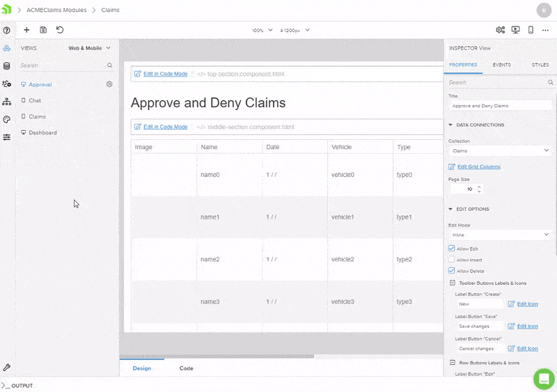This screenshot has height=392, width=557.
Task: Uncheck the Allow Edit checkbox
Action: 452,249
